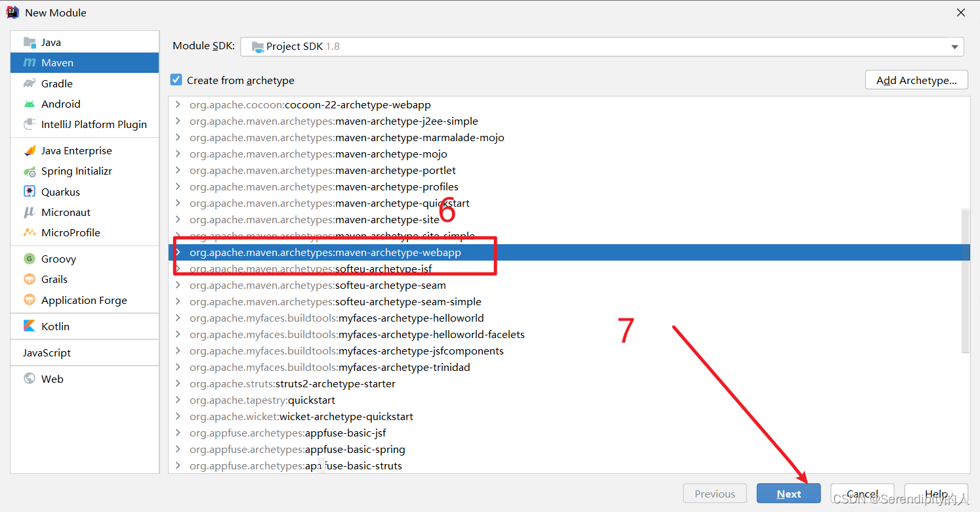Viewport: 980px width, 512px height.
Task: Expand maven-archetype-quickstart node
Action: [178, 203]
